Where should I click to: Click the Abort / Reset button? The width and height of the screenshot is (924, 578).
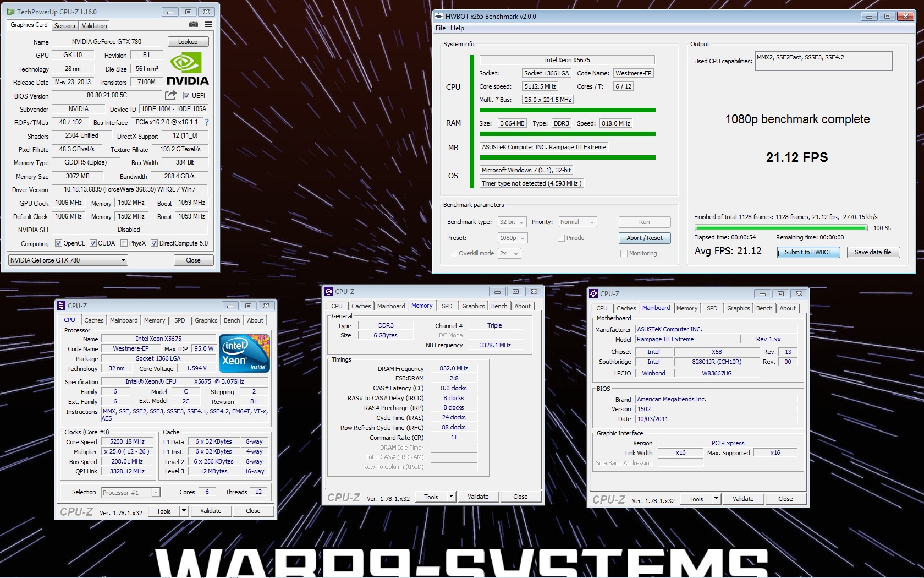[645, 238]
